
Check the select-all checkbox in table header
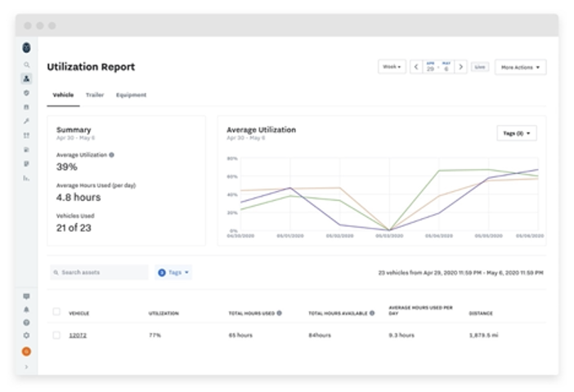click(56, 311)
